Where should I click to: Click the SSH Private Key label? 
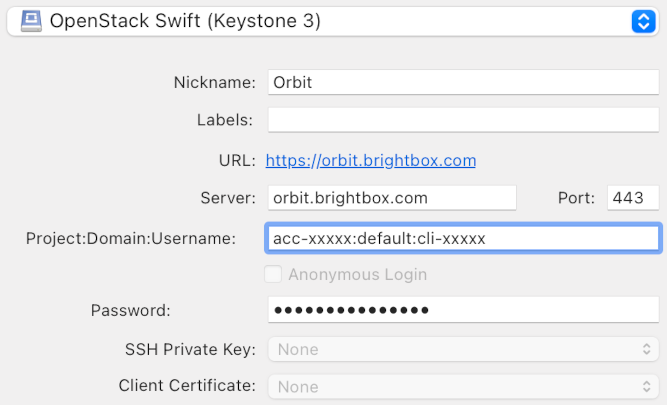(190, 349)
